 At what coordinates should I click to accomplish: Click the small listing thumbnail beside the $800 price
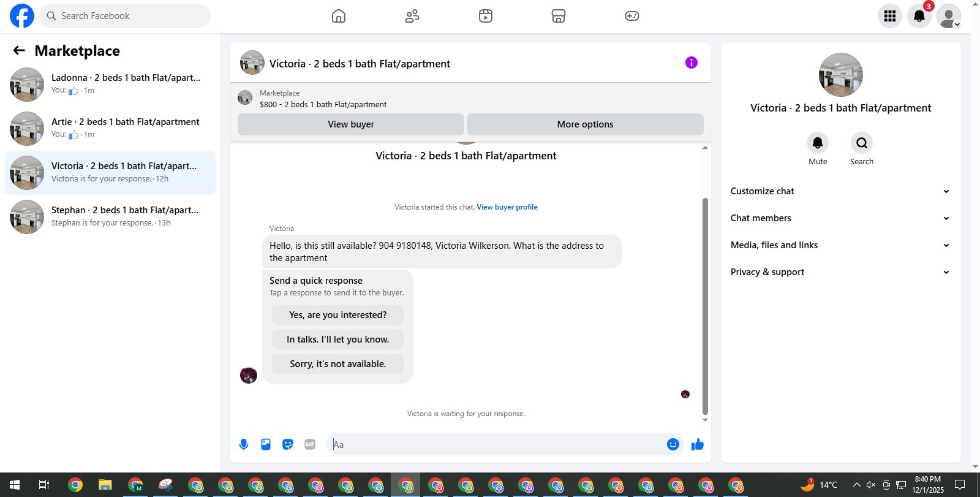coord(245,98)
